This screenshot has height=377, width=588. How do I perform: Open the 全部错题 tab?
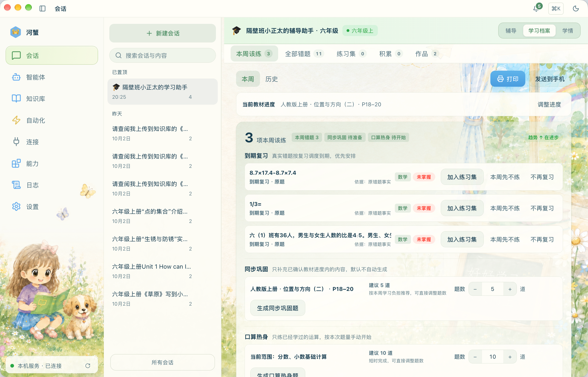[304, 54]
